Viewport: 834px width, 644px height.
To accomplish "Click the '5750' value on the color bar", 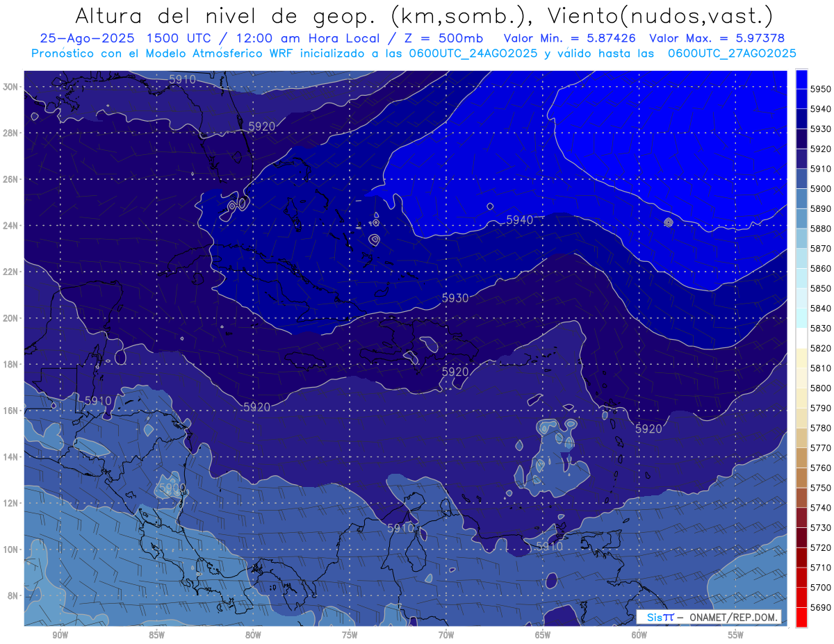I will click(820, 488).
